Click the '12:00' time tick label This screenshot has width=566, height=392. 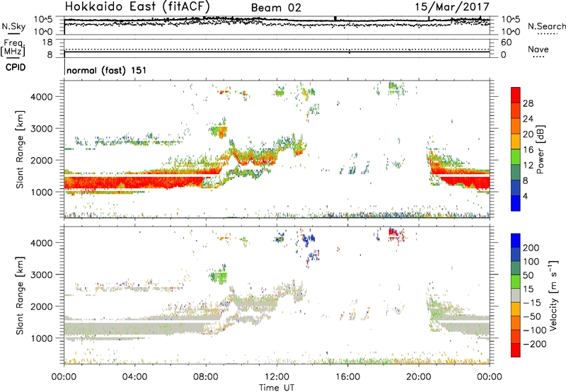pos(277,377)
